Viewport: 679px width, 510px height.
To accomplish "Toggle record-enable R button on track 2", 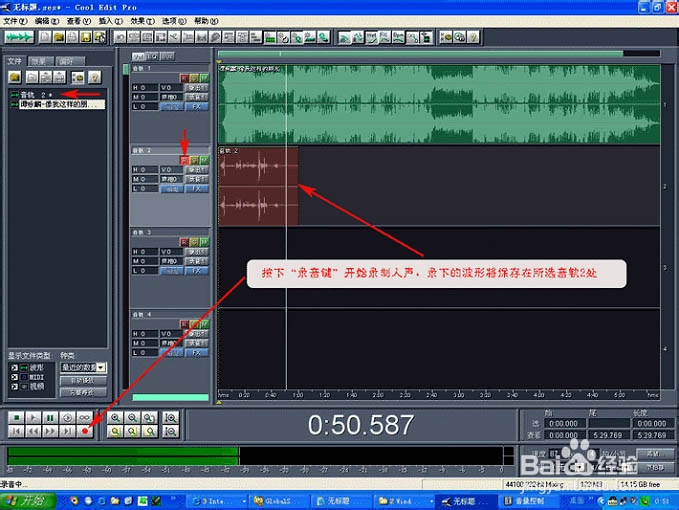I will click(x=184, y=160).
